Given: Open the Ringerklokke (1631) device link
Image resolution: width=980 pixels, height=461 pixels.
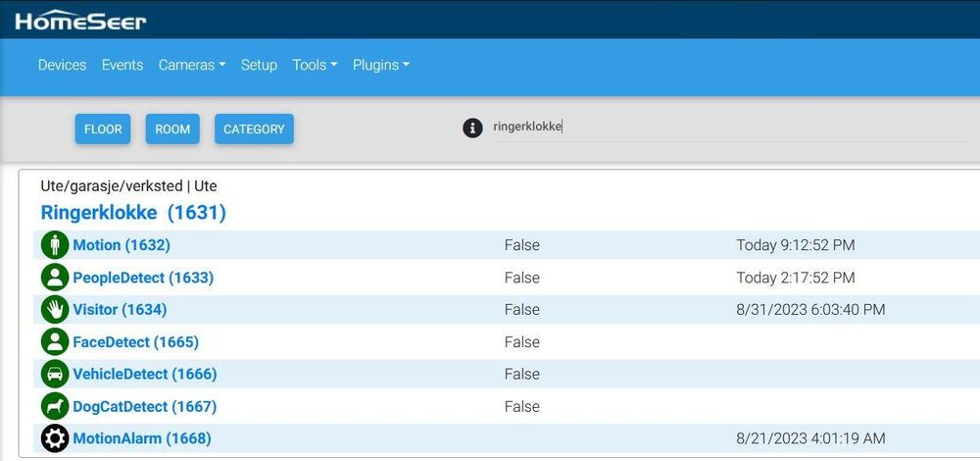Looking at the screenshot, I should pyautogui.click(x=133, y=212).
